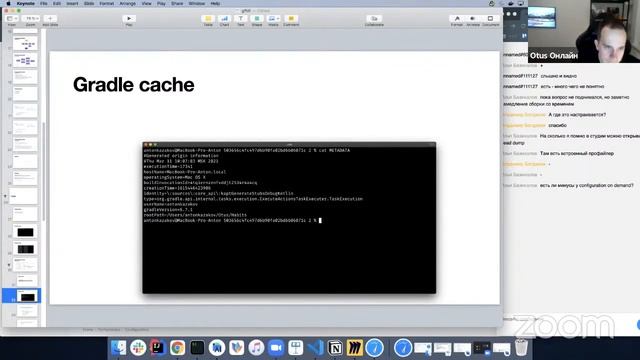Open the Trash in the Dock
The height and width of the screenshot is (360, 640).
click(521, 348)
